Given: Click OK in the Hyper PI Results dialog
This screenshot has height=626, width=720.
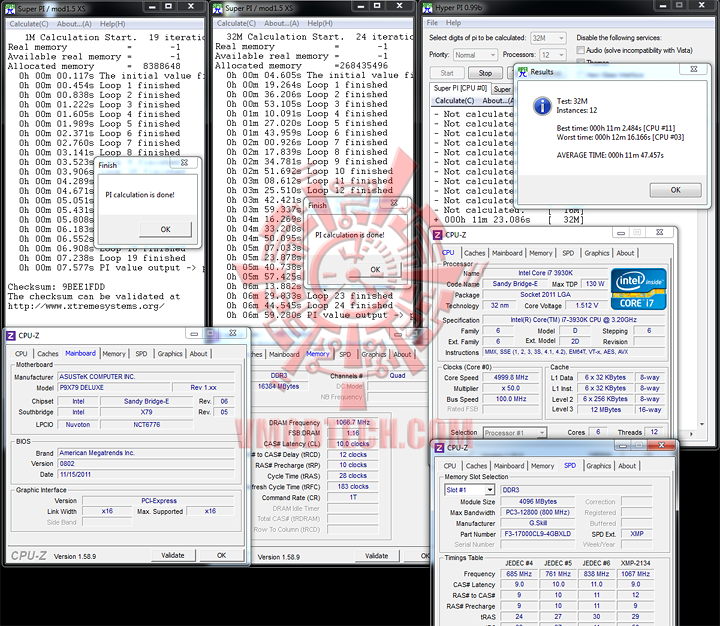Looking at the screenshot, I should pyautogui.click(x=675, y=190).
